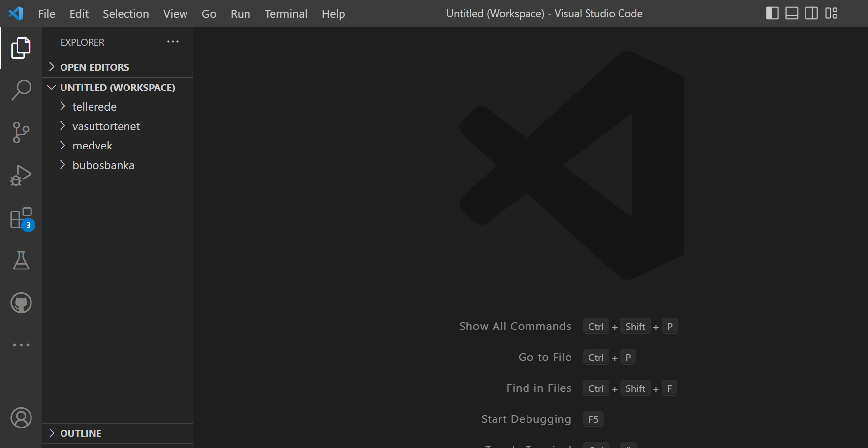Open the Go menu
The height and width of the screenshot is (448, 868).
pyautogui.click(x=209, y=14)
